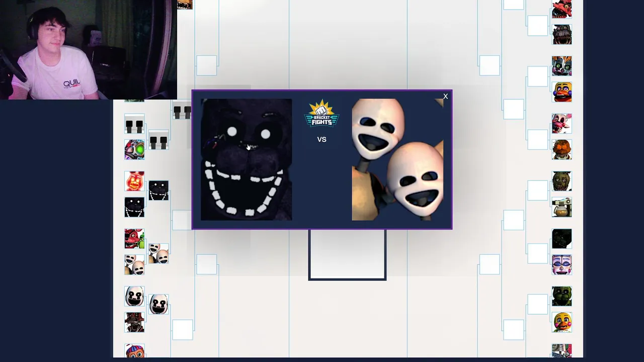The image size is (644, 362).
Task: Click the Bracket Fights logo in popup
Action: [322, 114]
